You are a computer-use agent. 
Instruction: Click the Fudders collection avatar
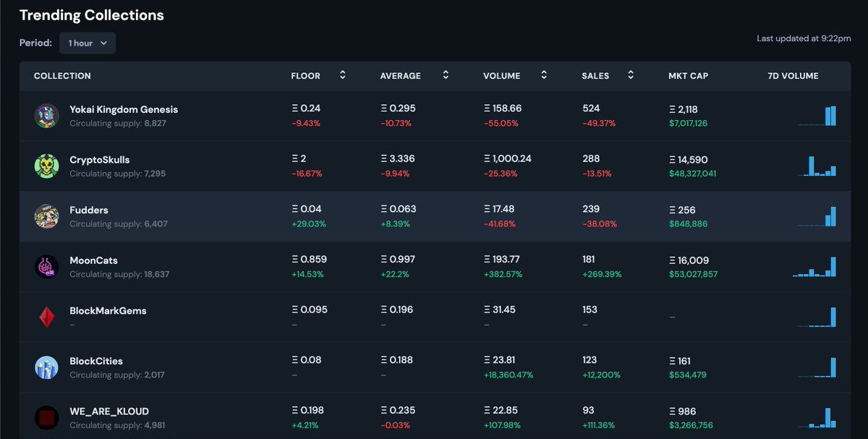pos(46,216)
